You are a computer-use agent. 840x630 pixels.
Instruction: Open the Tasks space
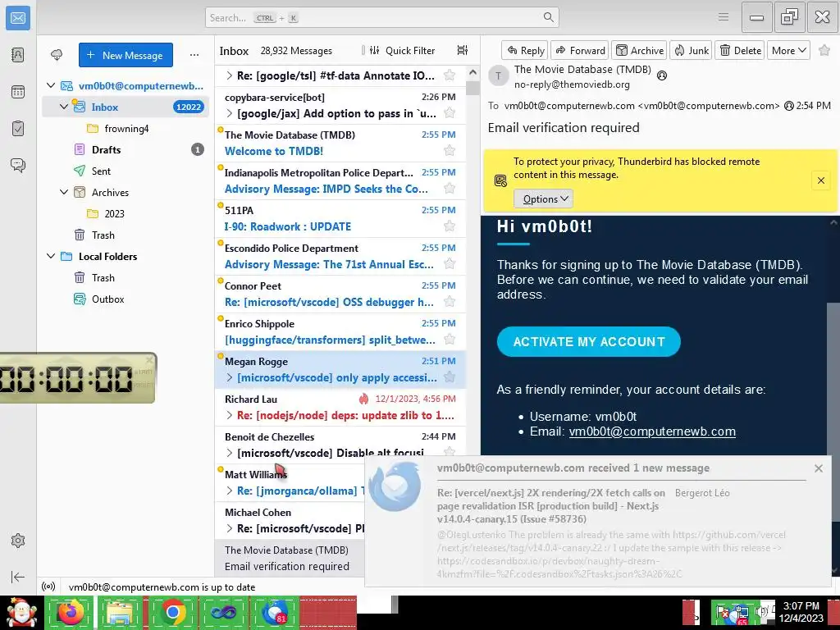pos(18,129)
